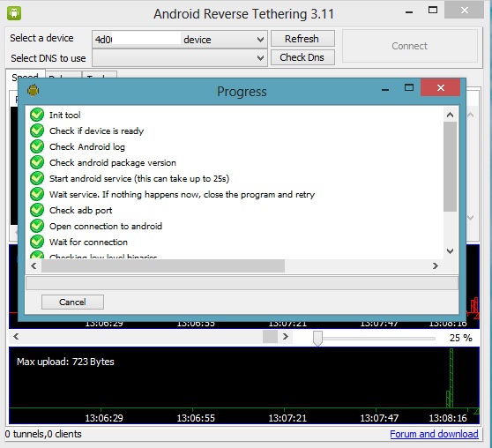Select the 'Check Android log' row
492x448 pixels.
87,146
